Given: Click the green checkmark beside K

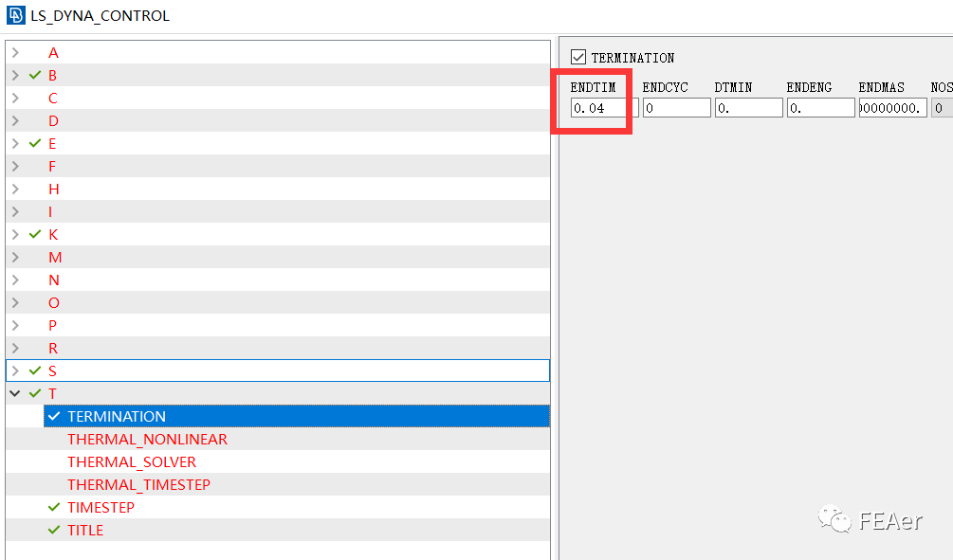Looking at the screenshot, I should 35,234.
